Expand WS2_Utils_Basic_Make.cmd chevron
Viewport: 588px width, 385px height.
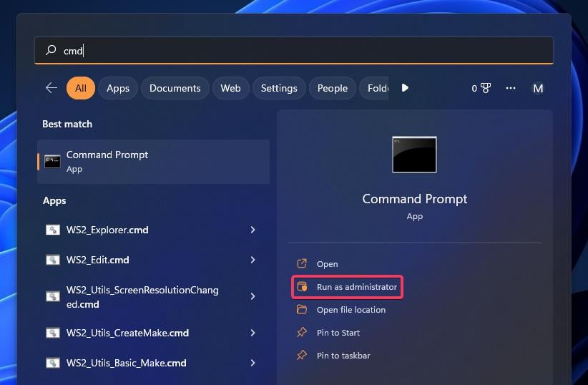[253, 363]
